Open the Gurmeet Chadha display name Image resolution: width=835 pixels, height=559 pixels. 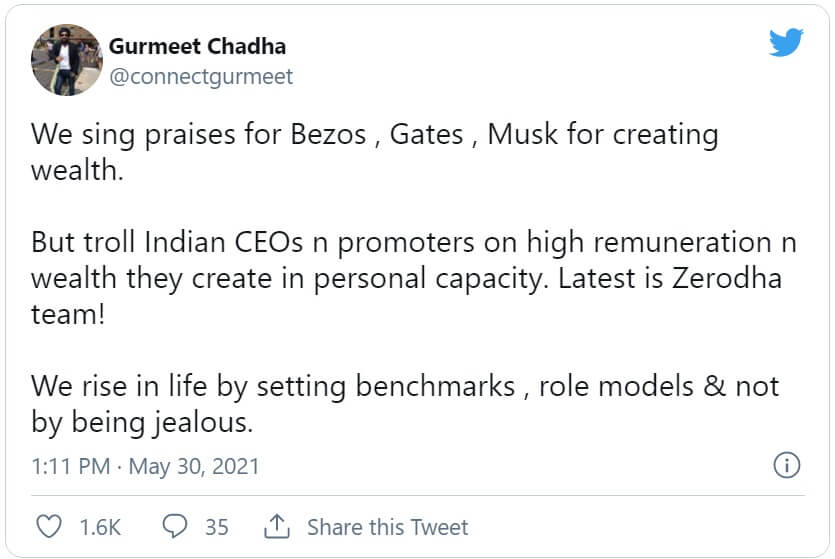tap(197, 46)
